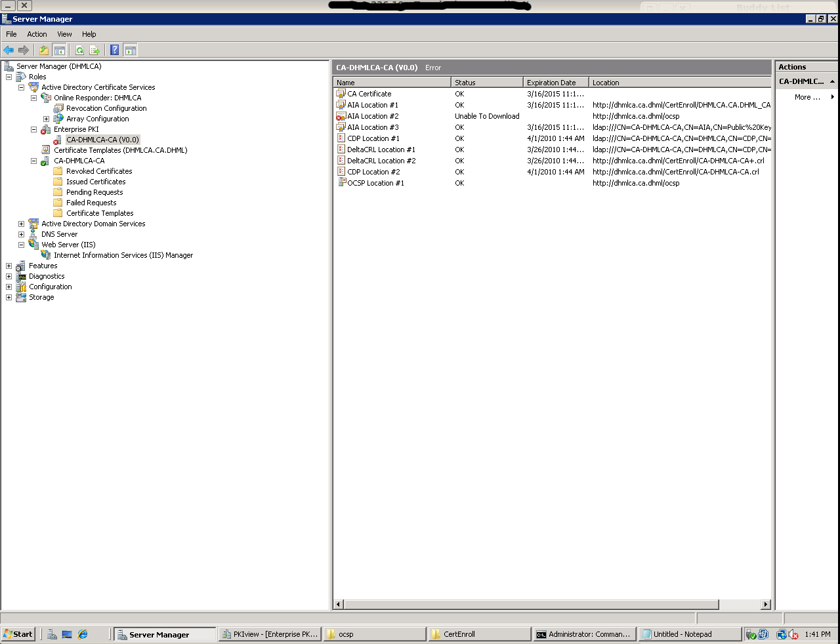Select the CA-DHMLCA-CA (V0.0) tree item
840x644 pixels.
(102, 140)
